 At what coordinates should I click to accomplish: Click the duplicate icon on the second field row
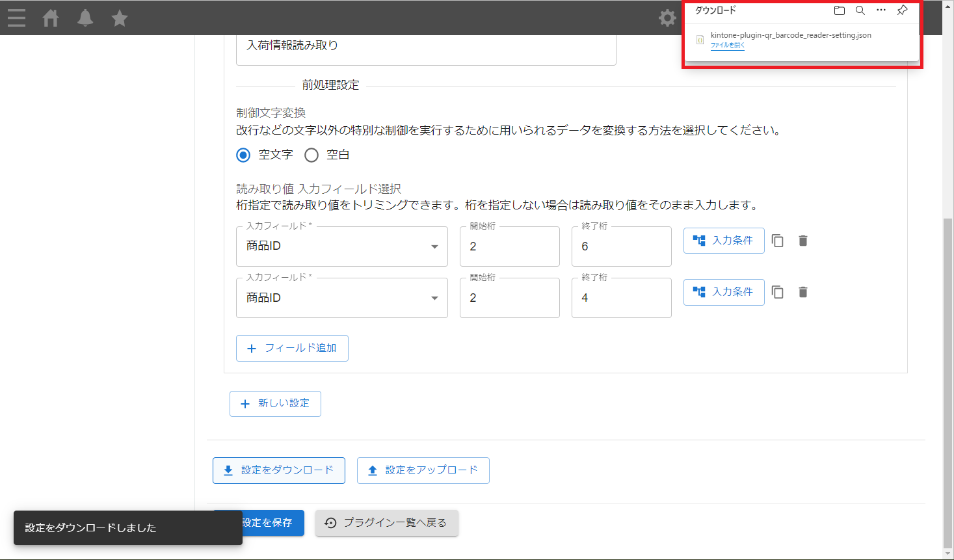778,291
